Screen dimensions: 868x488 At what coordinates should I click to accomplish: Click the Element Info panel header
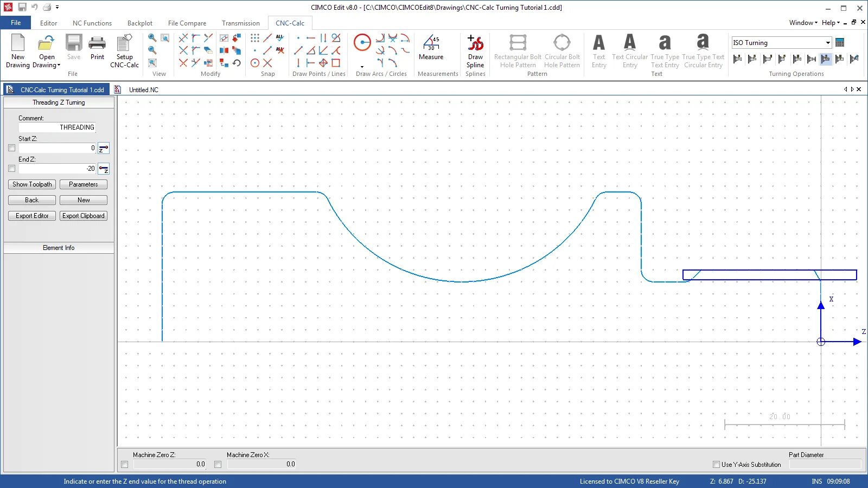coord(59,248)
